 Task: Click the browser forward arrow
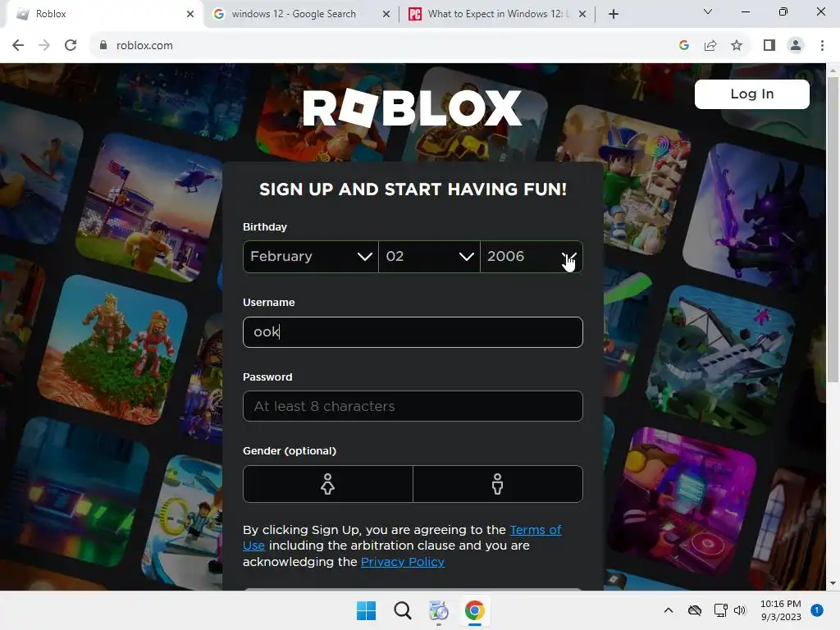coord(44,46)
